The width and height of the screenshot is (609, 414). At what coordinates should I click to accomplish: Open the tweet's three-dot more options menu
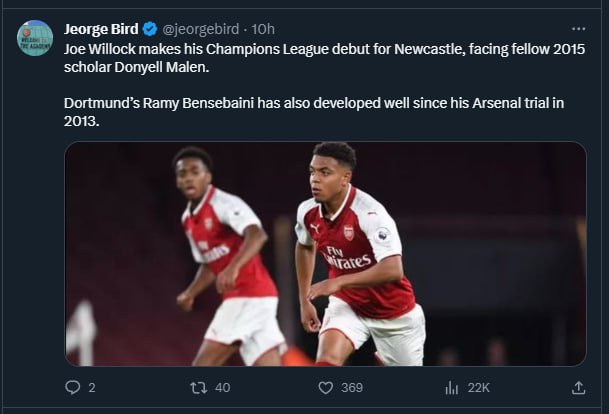pyautogui.click(x=579, y=28)
